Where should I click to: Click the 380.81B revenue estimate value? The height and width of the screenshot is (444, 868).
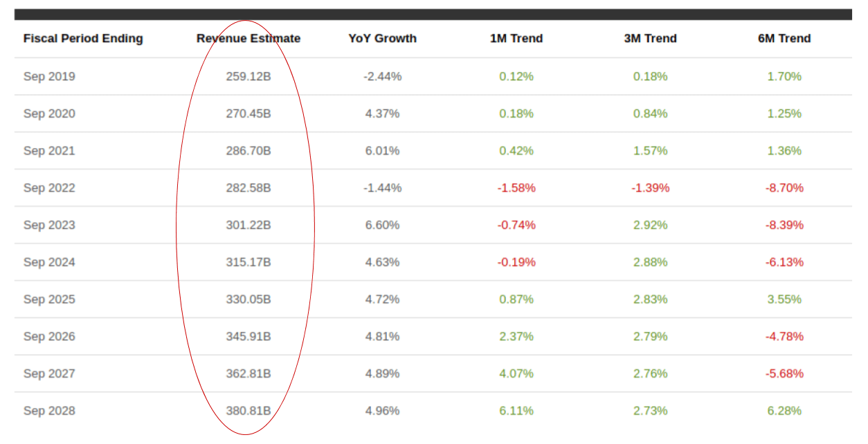[x=248, y=411]
